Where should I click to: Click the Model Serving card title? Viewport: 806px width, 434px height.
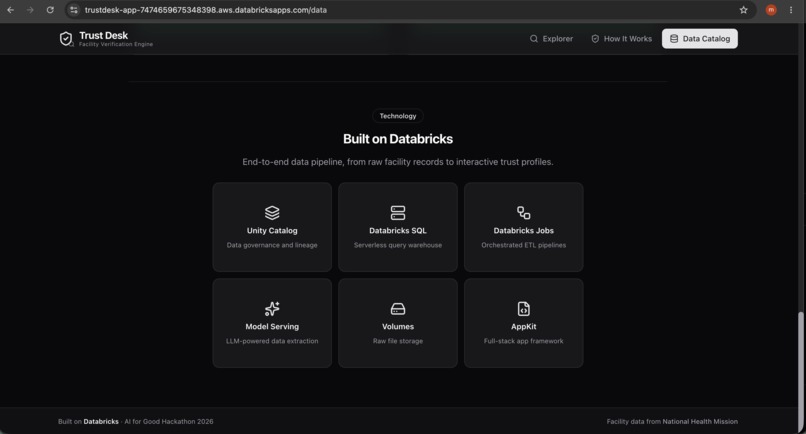pyautogui.click(x=272, y=327)
